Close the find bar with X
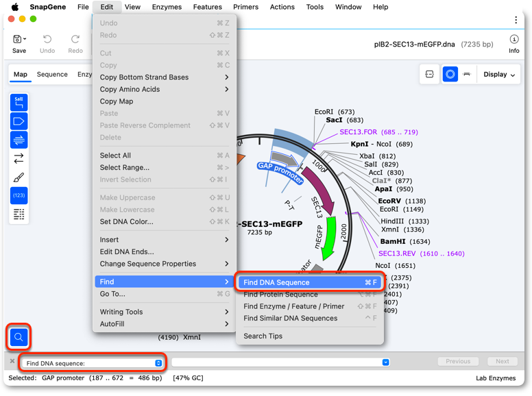The image size is (532, 396). point(12,361)
